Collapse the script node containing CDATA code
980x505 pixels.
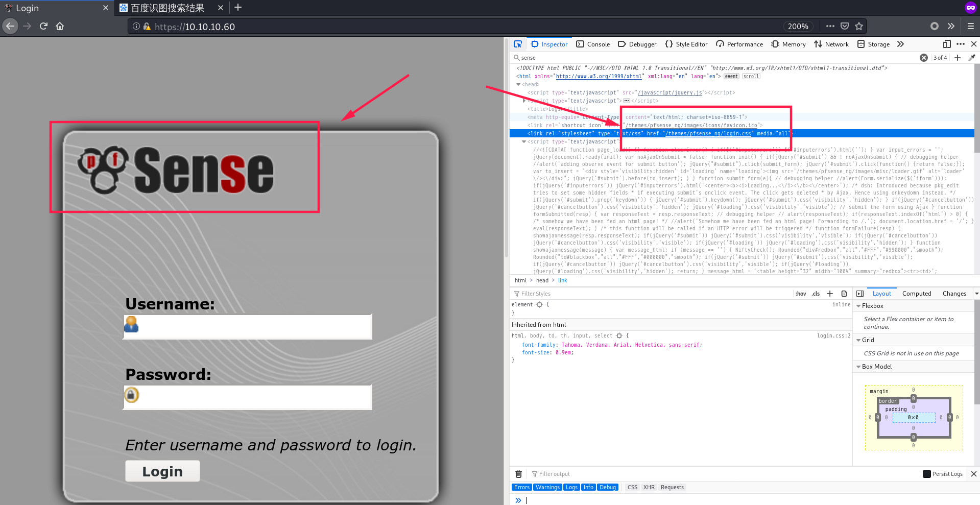click(x=524, y=142)
